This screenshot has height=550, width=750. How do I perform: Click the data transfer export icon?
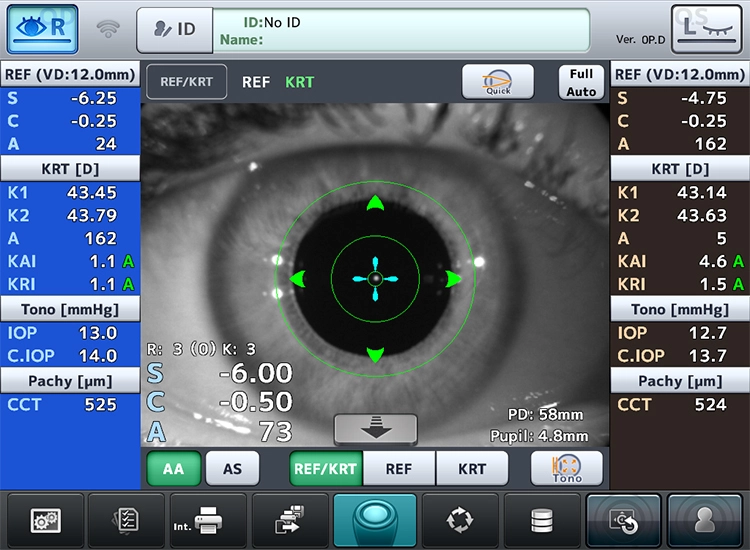tap(290, 520)
